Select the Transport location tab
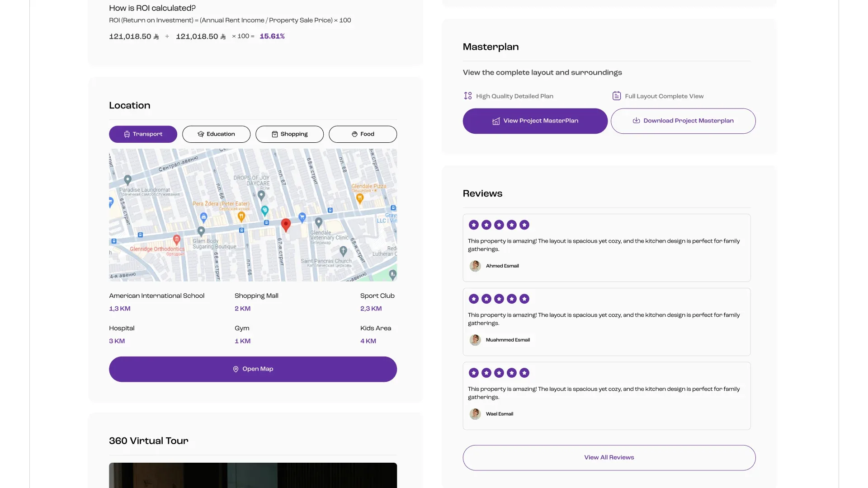Screen dimensions: 868x488 coord(143,134)
